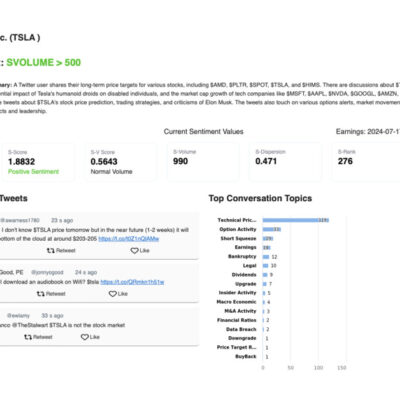Image resolution: width=400 pixels, height=400 pixels.
Task: Click the Current Sentiment Values heading
Action: coord(203,132)
